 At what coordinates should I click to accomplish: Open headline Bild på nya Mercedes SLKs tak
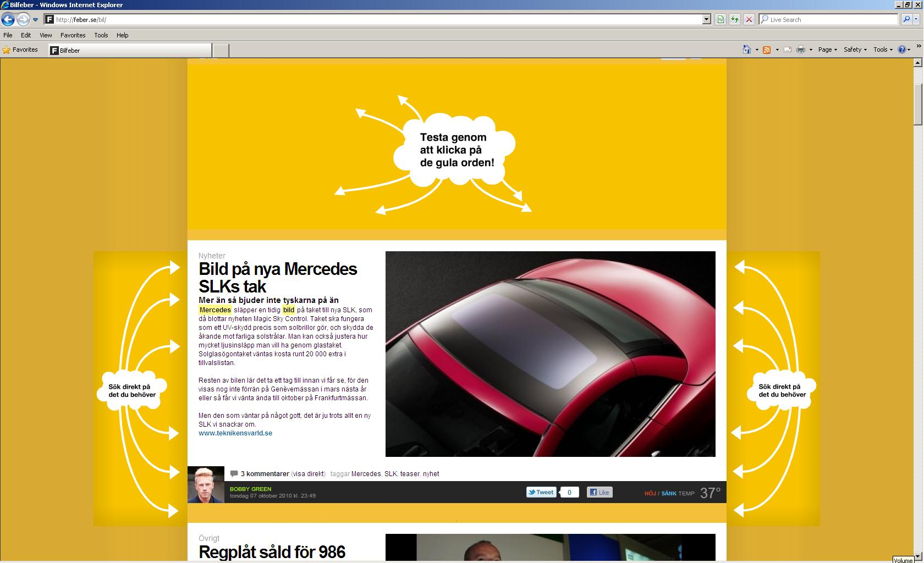tap(278, 278)
